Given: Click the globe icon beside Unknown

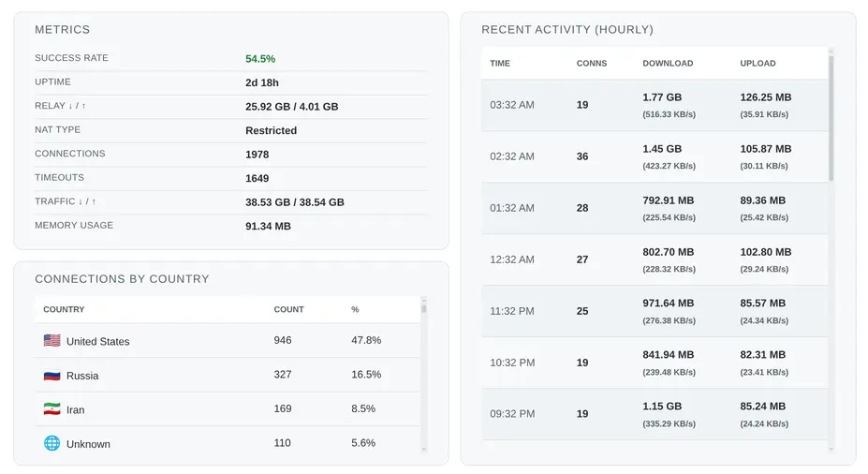Looking at the screenshot, I should (51, 443).
